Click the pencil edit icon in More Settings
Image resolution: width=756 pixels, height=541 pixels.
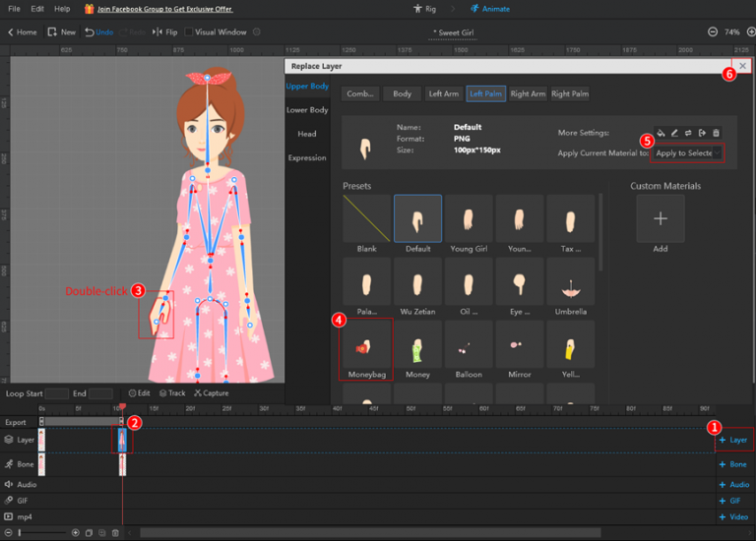click(x=674, y=133)
